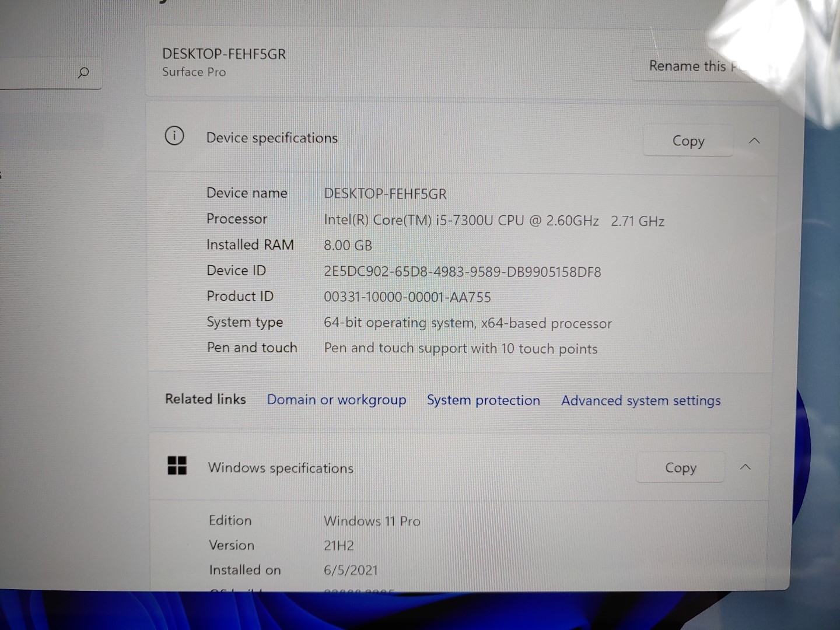The height and width of the screenshot is (630, 840).
Task: Click the Version label
Action: (x=231, y=545)
